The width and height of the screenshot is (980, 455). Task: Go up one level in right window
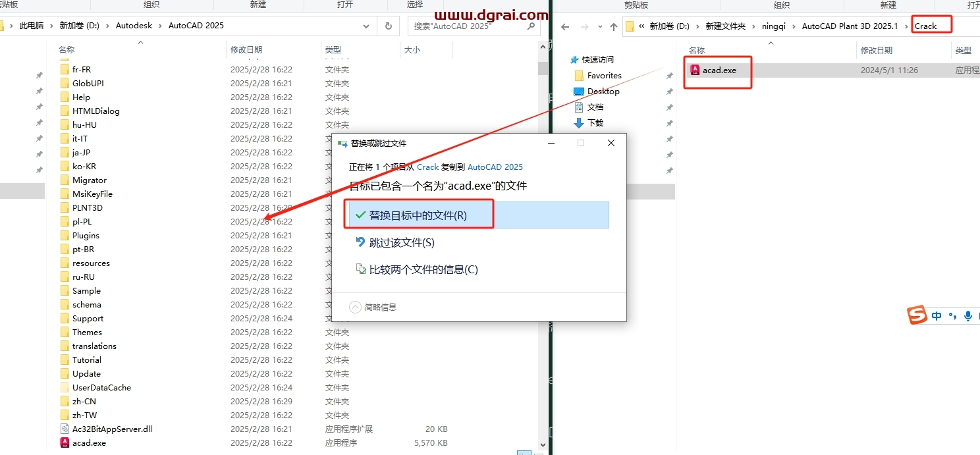point(614,26)
